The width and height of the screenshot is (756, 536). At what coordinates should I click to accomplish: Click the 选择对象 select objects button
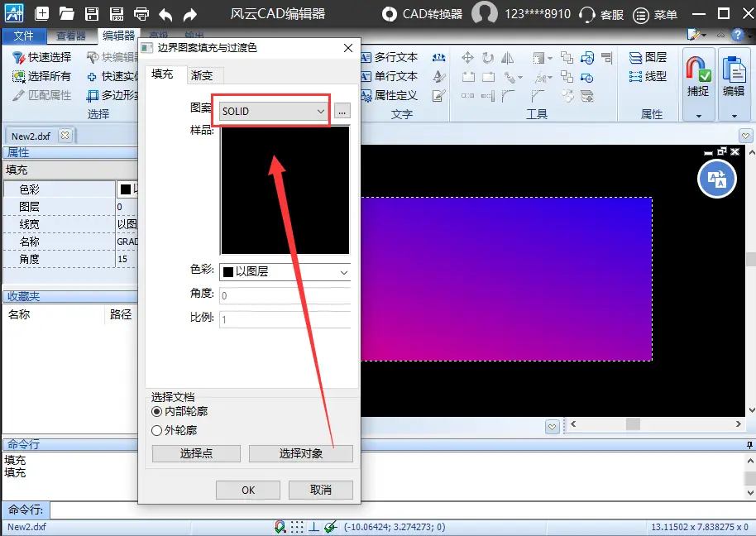(x=301, y=453)
